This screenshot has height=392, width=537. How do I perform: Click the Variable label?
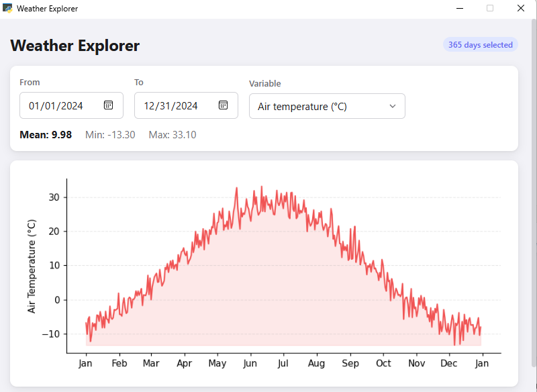click(264, 83)
